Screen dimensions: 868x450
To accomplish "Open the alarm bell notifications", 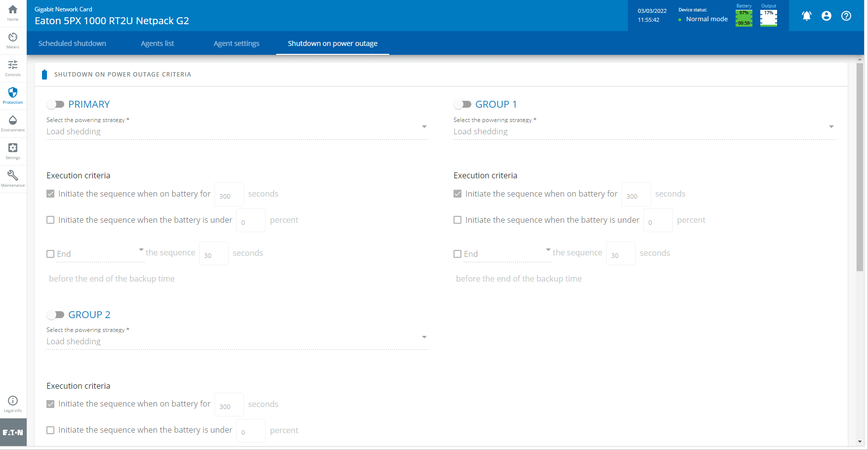I will [807, 16].
